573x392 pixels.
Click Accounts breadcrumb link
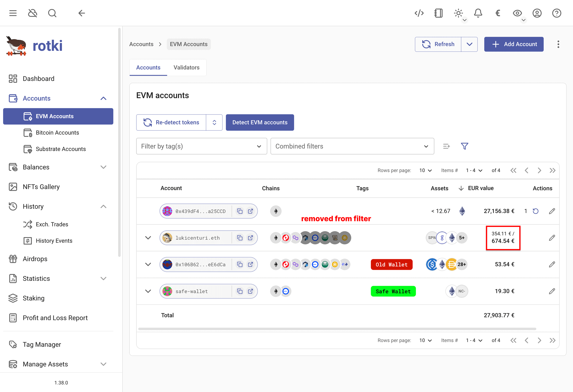point(141,44)
